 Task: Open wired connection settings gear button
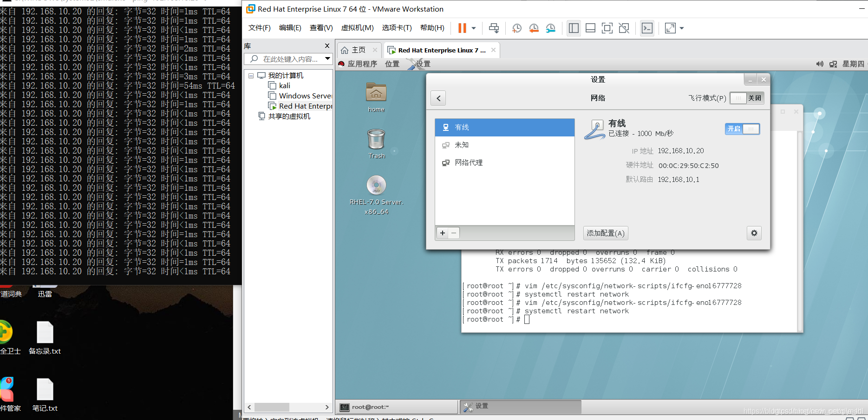[754, 233]
